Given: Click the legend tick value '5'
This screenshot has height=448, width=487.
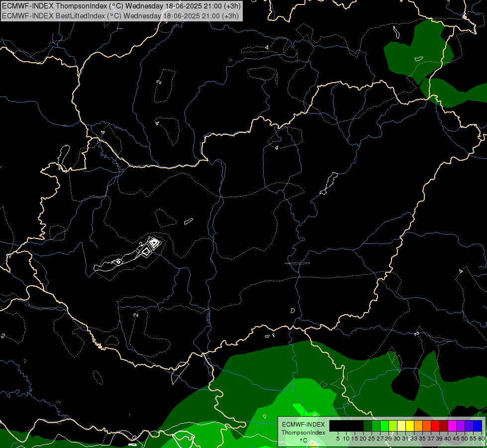Looking at the screenshot, I should [x=338, y=439].
